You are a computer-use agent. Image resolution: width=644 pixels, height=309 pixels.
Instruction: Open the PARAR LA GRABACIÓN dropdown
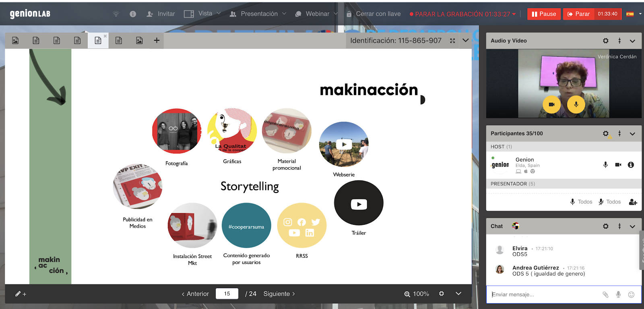[x=462, y=14]
